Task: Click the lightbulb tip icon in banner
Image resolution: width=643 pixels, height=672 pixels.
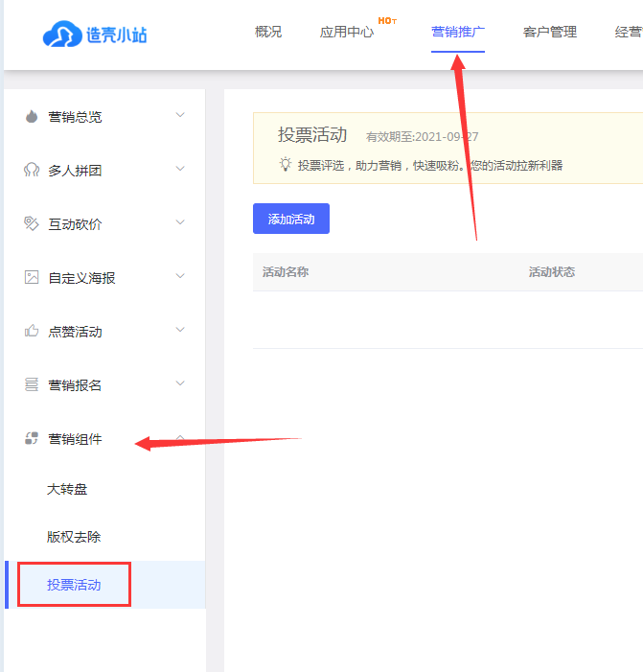Action: click(286, 165)
